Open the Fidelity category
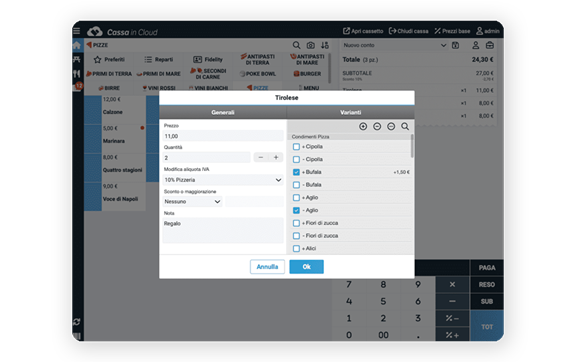The height and width of the screenshot is (362, 576). click(x=208, y=59)
